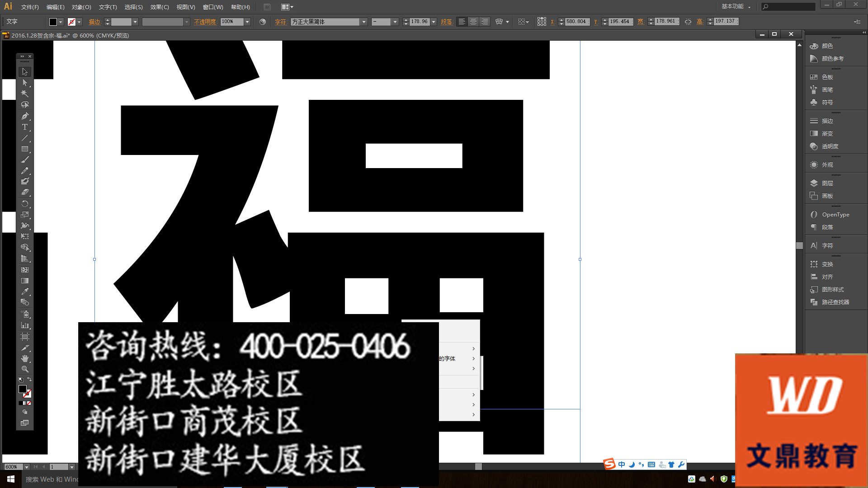The height and width of the screenshot is (488, 868).
Task: Open the 文字(T) menu
Action: [108, 7]
